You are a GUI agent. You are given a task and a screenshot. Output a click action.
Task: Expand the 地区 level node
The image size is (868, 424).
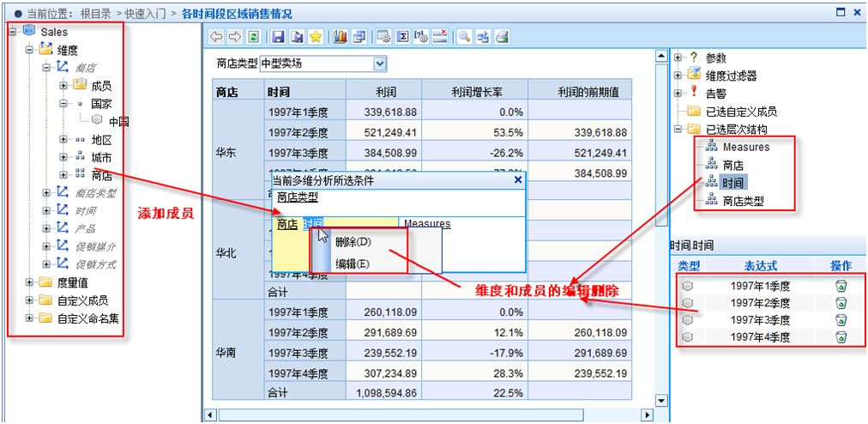[x=63, y=140]
